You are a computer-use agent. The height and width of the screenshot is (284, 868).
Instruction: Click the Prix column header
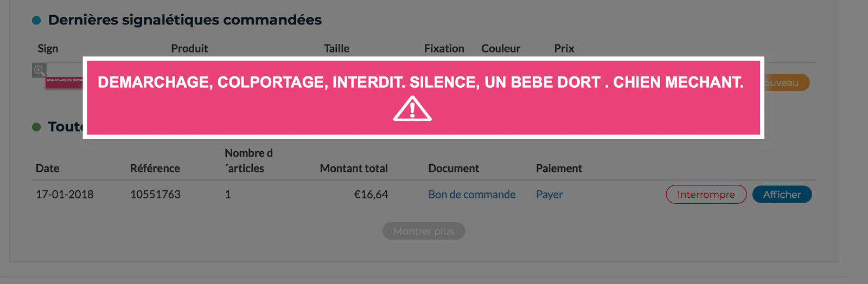pos(564,49)
